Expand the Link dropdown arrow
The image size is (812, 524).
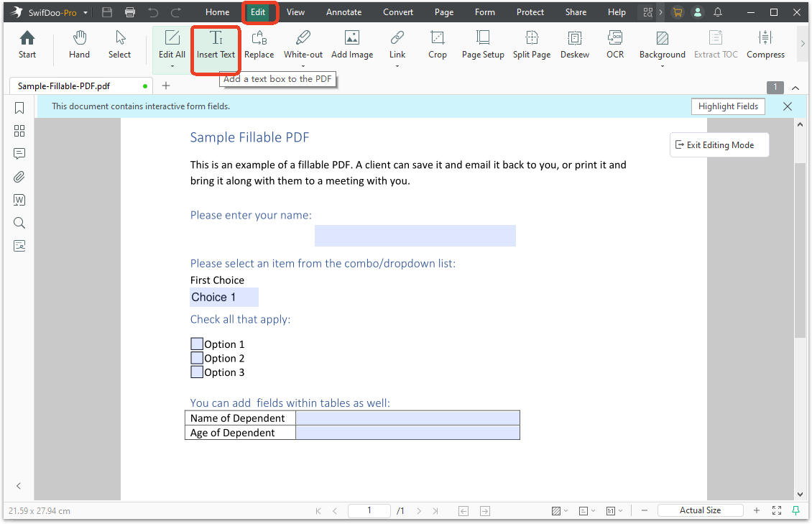coord(397,66)
